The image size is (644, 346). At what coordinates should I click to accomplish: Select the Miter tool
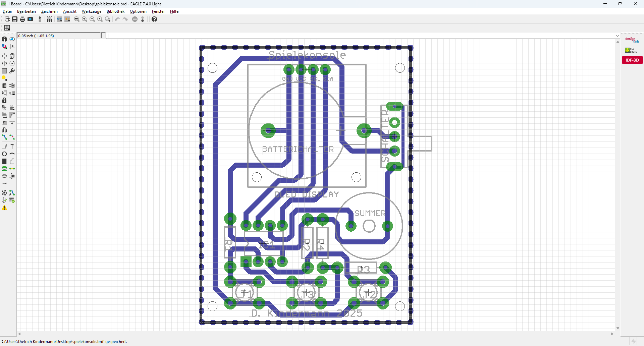point(12,115)
